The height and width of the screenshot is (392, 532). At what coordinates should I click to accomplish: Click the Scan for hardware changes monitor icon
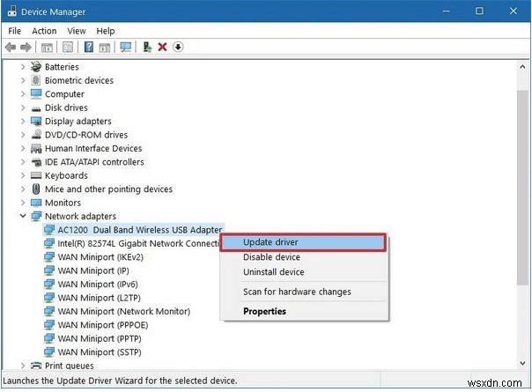tap(125, 48)
